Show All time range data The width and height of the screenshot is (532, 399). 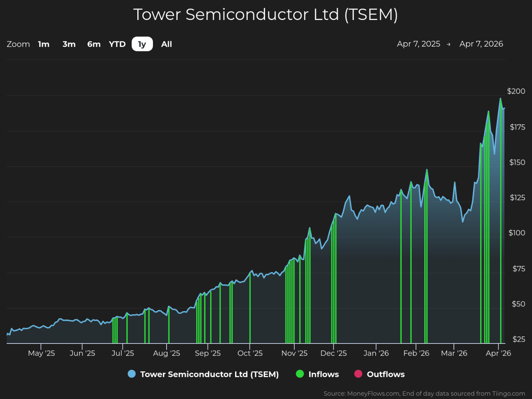point(167,44)
